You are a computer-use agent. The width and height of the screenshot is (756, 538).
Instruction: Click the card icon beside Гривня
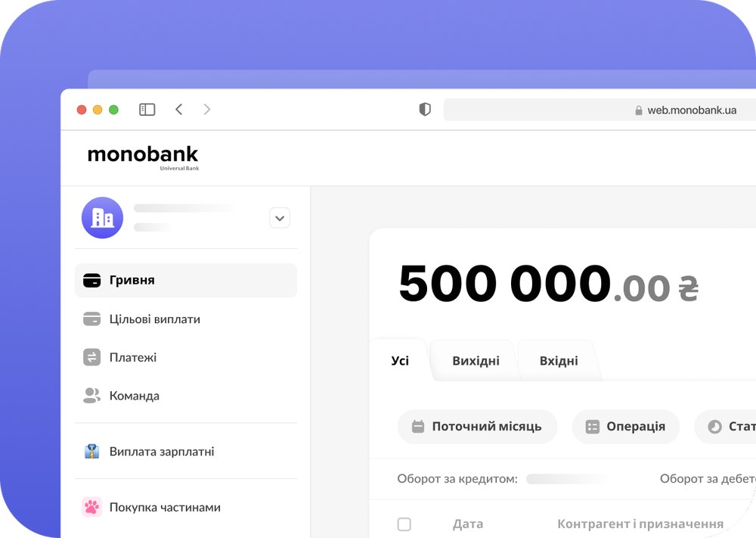coord(91,280)
